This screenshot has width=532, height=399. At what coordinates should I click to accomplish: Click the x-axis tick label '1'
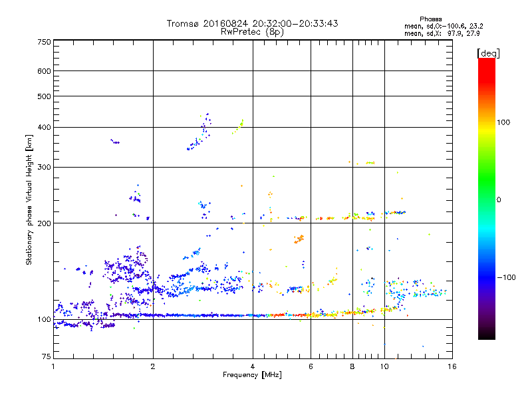(53, 366)
